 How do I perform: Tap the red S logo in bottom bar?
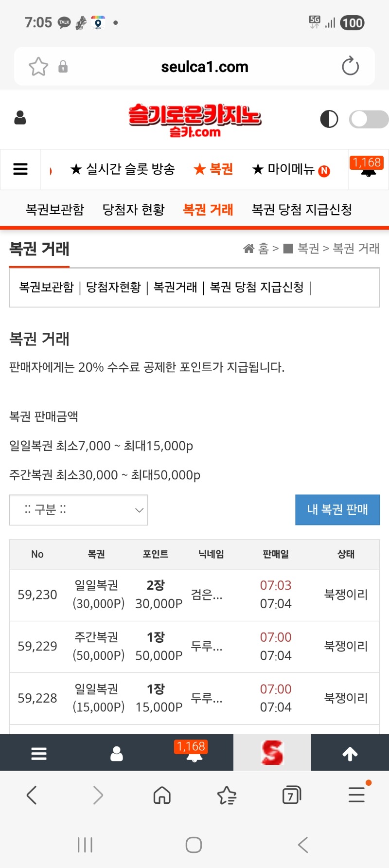pyautogui.click(x=272, y=752)
